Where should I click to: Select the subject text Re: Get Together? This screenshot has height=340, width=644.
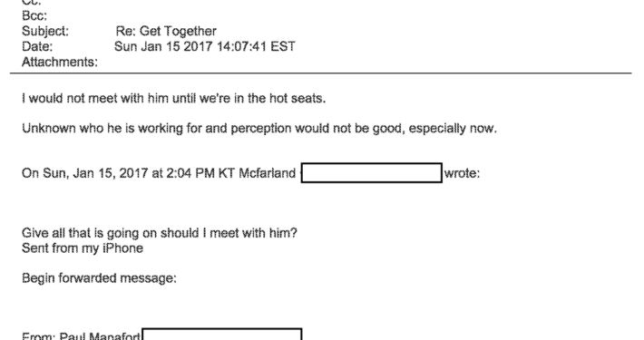click(x=166, y=31)
